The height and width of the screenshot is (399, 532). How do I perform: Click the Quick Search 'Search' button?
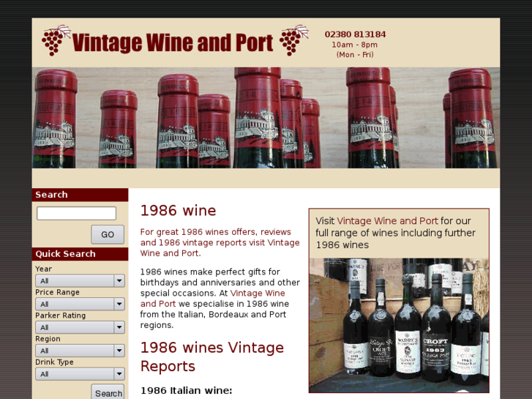[108, 392]
